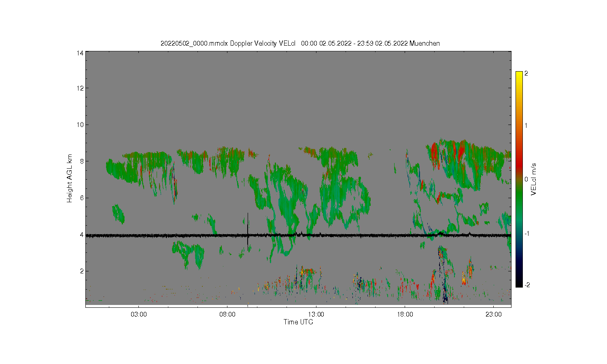Click the black horizontal line at 4 km

coord(298,235)
